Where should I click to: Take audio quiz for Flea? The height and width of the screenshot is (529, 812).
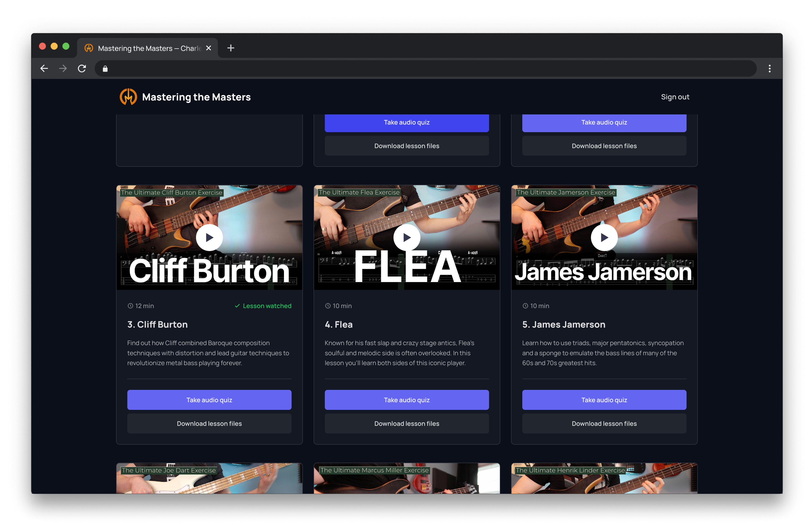point(407,400)
